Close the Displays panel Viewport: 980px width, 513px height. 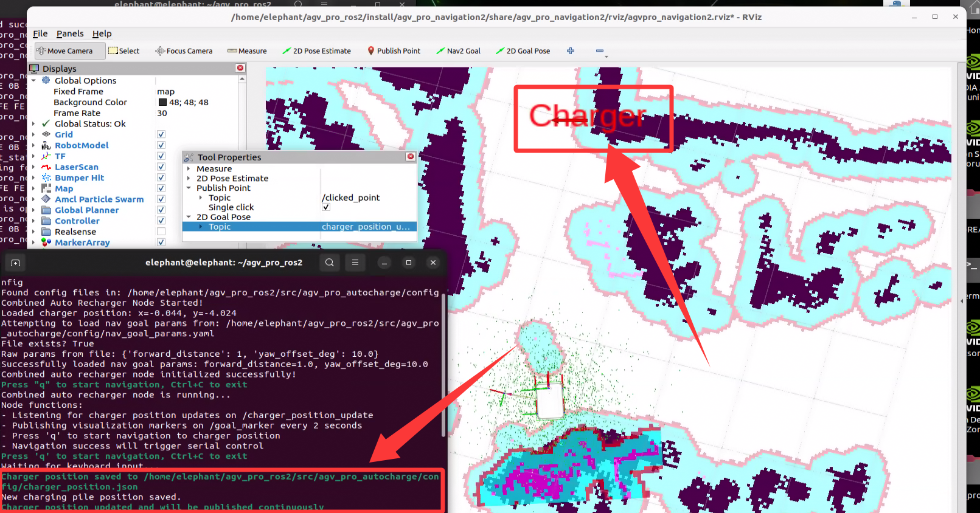click(240, 68)
